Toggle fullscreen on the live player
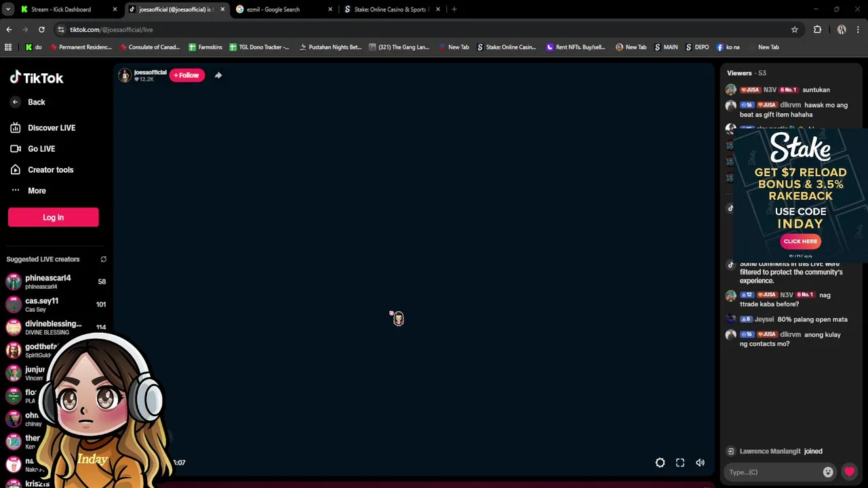The height and width of the screenshot is (488, 868). (x=680, y=462)
